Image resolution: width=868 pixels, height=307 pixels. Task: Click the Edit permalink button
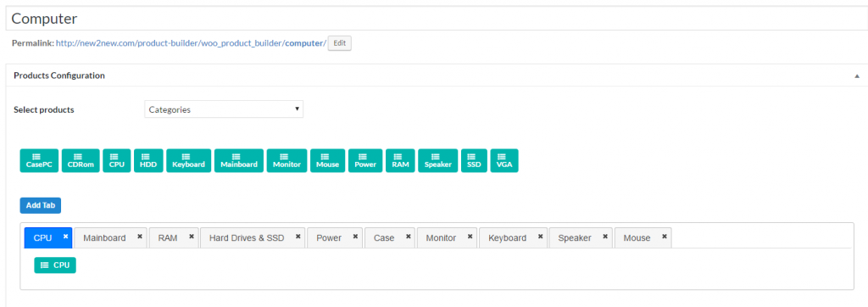pos(340,42)
